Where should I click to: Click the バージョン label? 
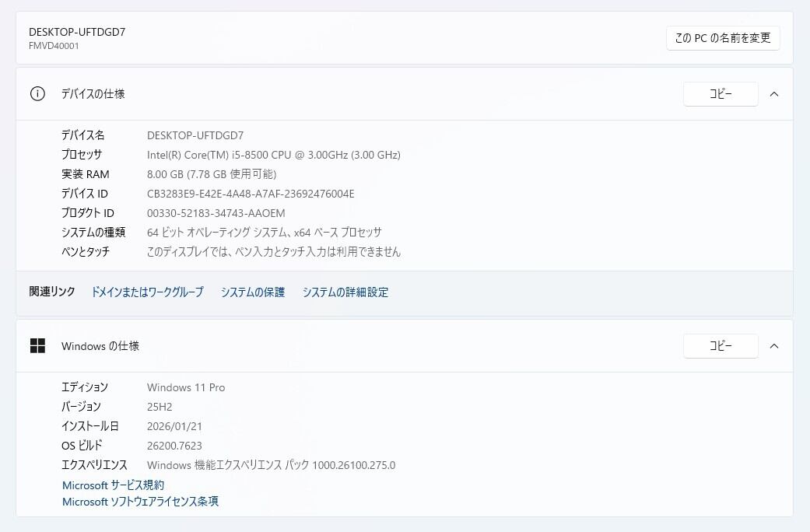coord(81,407)
